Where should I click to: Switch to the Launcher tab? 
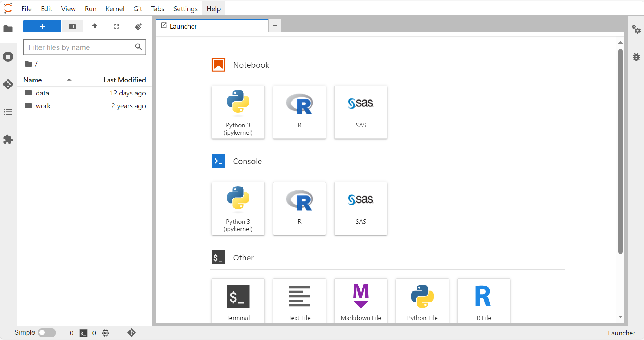(183, 26)
